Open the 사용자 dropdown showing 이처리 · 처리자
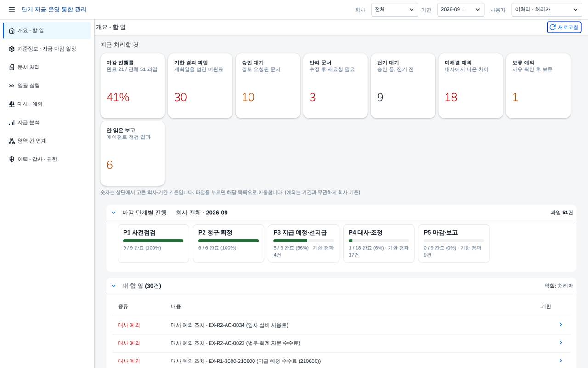Viewport: 588px width, 368px height. click(x=547, y=10)
